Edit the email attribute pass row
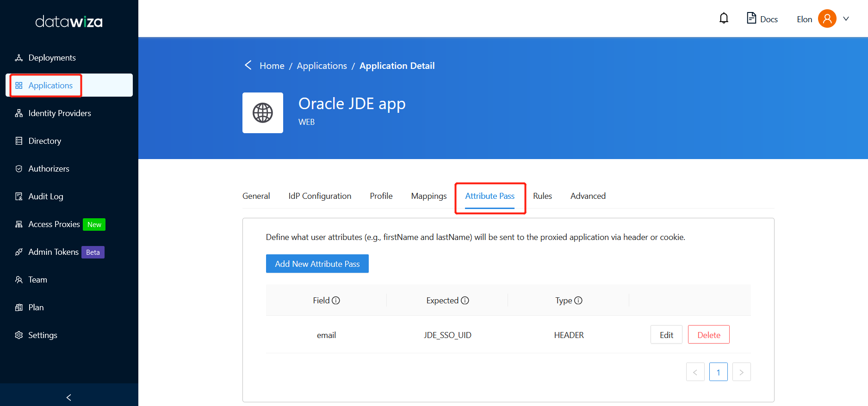 666,335
